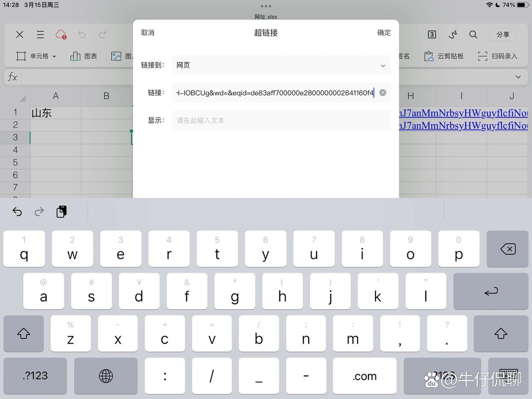The height and width of the screenshot is (399, 532).
Task: Switch to .?123 symbols keyboard
Action: pyautogui.click(x=35, y=376)
